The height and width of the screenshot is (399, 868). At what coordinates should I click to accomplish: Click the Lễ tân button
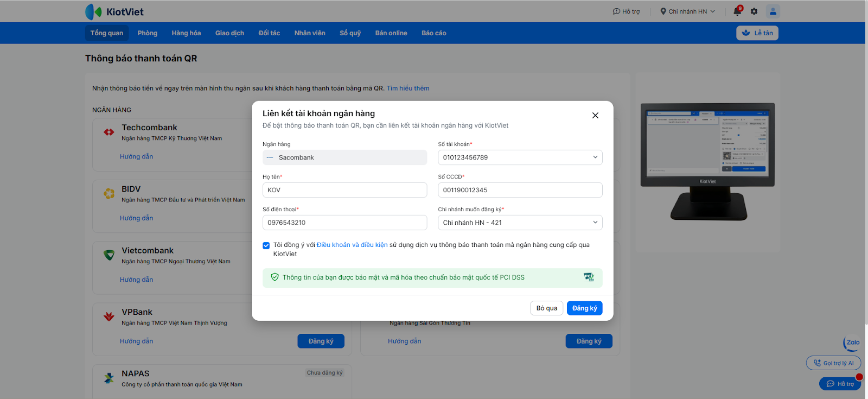(x=757, y=33)
